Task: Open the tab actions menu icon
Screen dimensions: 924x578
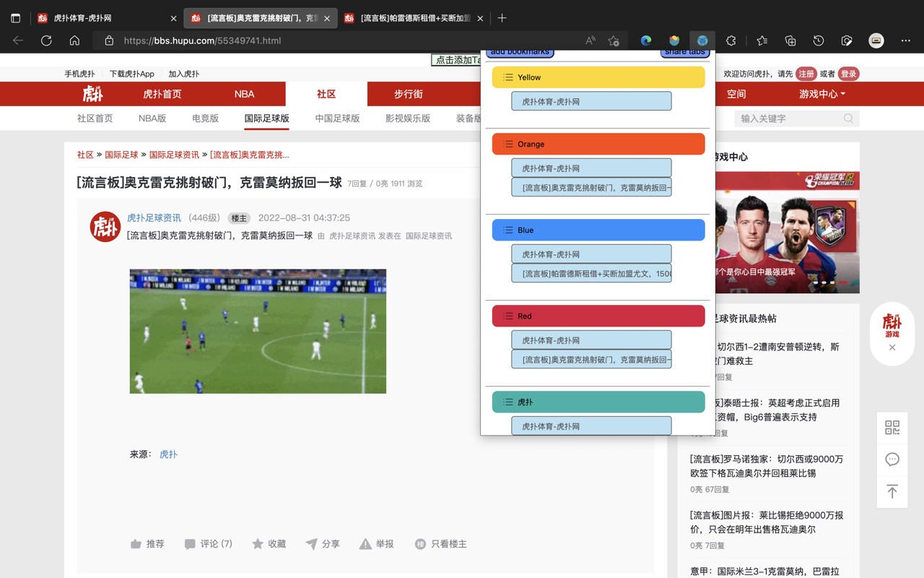Action: tap(16, 18)
